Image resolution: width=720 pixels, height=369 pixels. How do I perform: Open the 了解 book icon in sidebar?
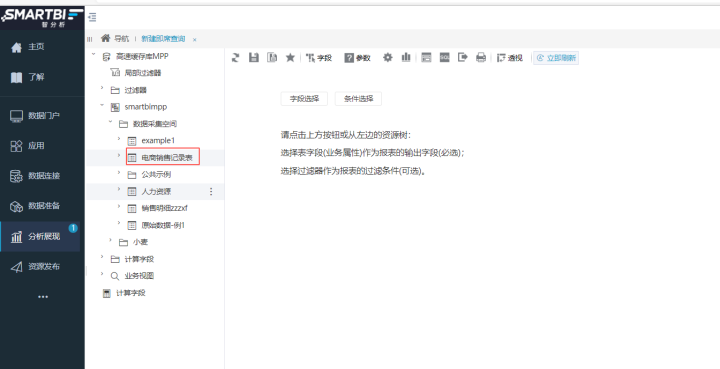pos(17,78)
